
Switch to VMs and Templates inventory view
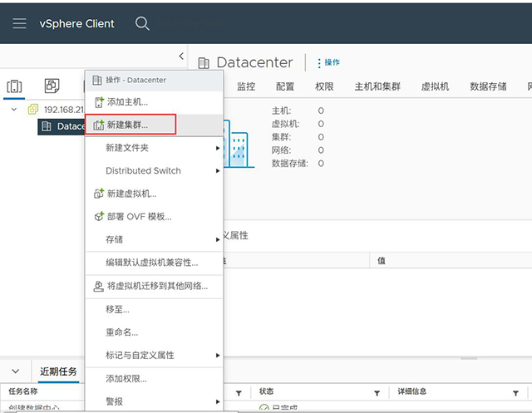click(x=52, y=86)
